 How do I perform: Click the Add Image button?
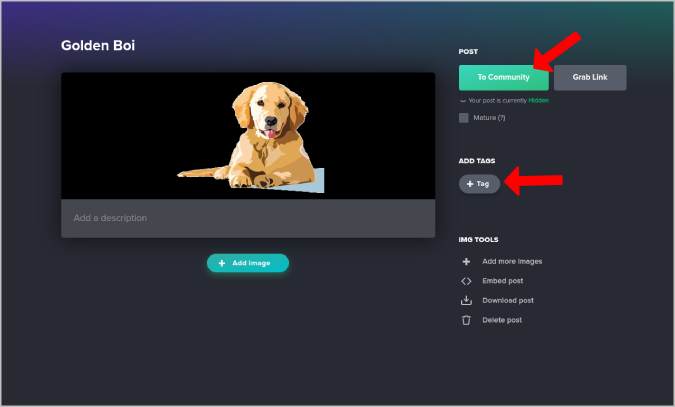[x=248, y=263]
